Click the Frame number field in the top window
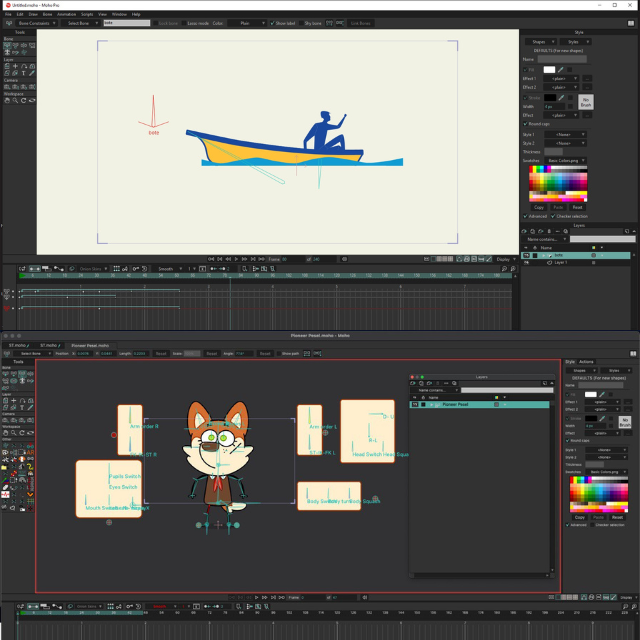This screenshot has height=640, width=640. pos(292,259)
